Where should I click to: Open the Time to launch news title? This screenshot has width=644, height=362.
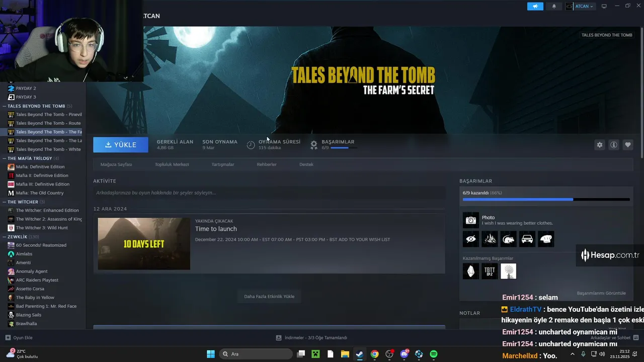coord(216,229)
